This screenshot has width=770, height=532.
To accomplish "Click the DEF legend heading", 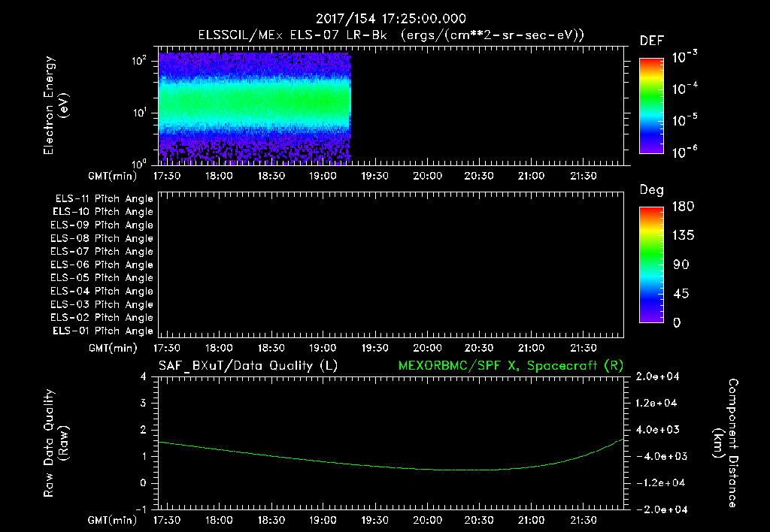I will coord(652,41).
